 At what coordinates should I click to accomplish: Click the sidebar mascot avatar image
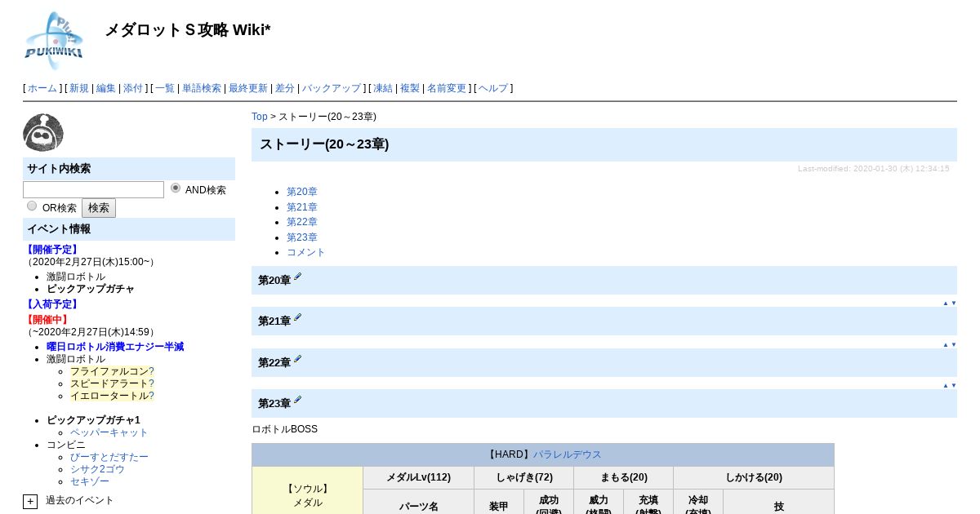[43, 132]
